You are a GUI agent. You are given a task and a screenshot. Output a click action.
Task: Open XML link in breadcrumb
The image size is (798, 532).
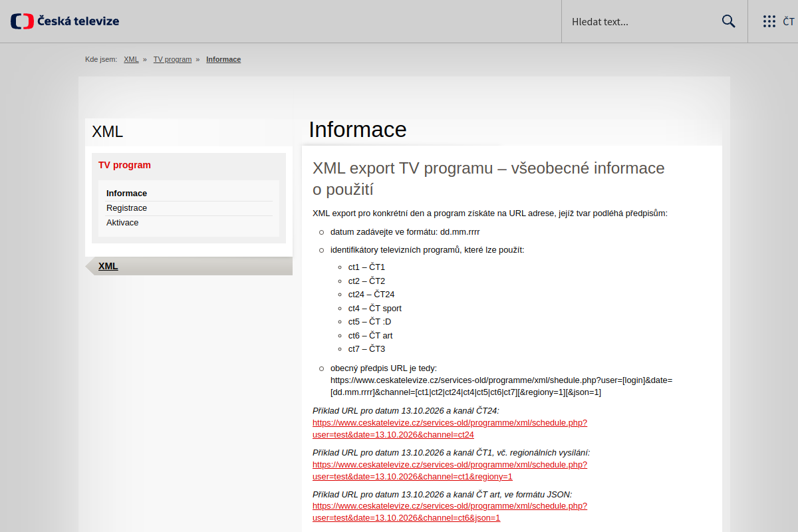[x=131, y=59]
